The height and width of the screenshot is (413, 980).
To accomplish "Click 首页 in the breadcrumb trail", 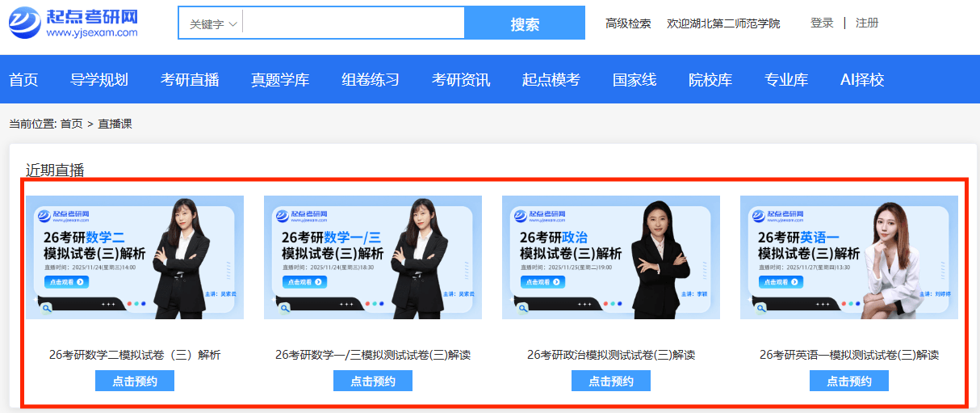I will 71,124.
